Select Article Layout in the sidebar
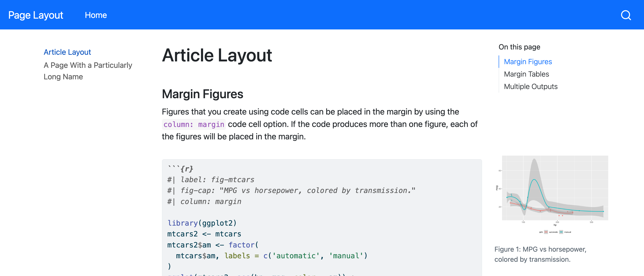 (67, 52)
